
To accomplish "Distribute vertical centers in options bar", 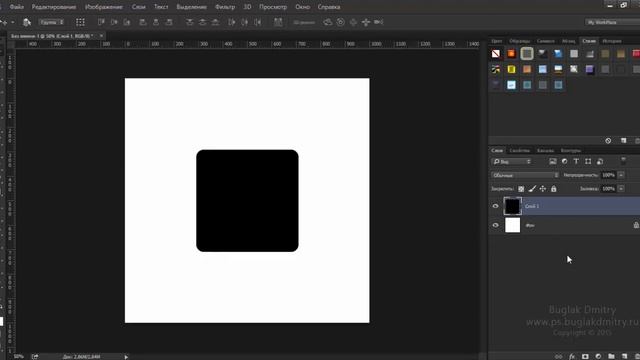I will click(x=202, y=22).
